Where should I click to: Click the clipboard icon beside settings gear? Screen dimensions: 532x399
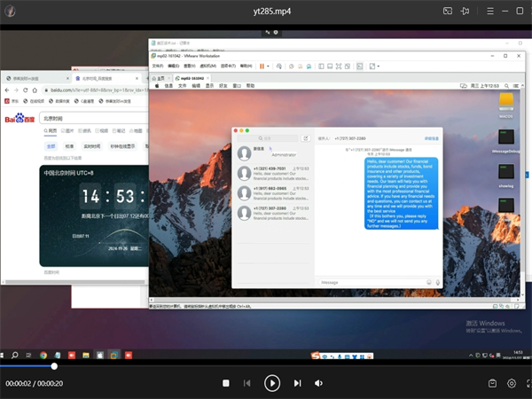pos(492,383)
